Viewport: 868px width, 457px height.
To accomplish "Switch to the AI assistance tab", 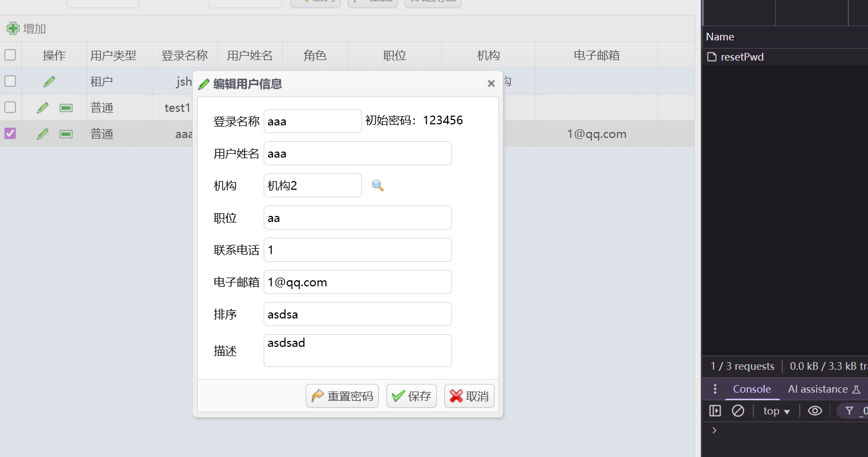I will [817, 389].
